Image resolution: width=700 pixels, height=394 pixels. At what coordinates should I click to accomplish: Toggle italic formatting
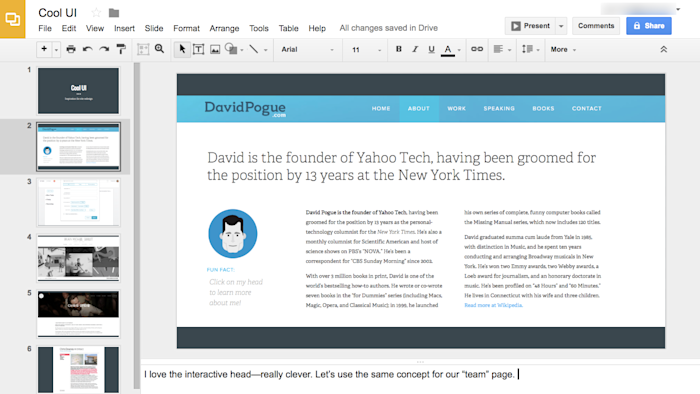tap(415, 49)
